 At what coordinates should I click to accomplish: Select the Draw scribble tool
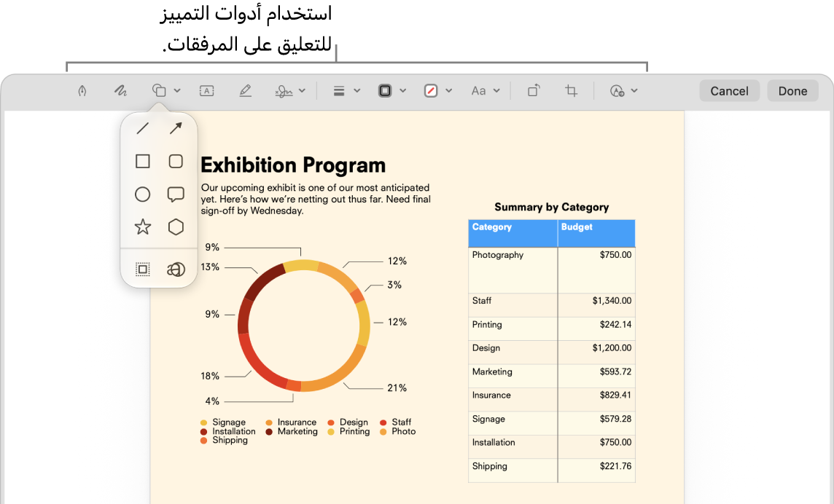[120, 91]
